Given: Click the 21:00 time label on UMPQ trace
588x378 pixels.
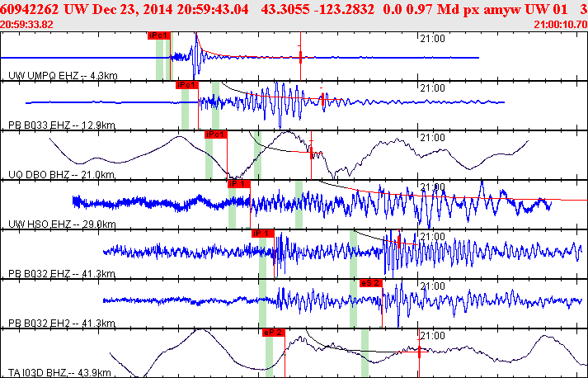Looking at the screenshot, I should (x=432, y=38).
